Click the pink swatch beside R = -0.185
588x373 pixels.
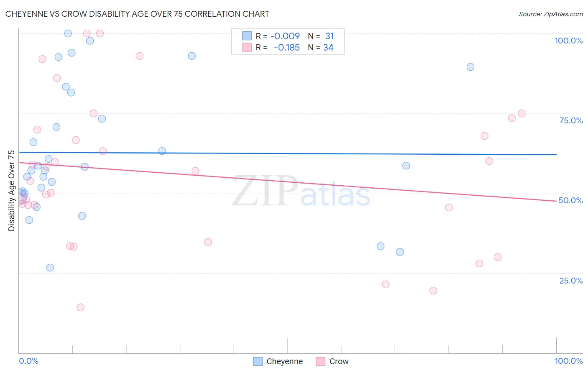pos(247,47)
